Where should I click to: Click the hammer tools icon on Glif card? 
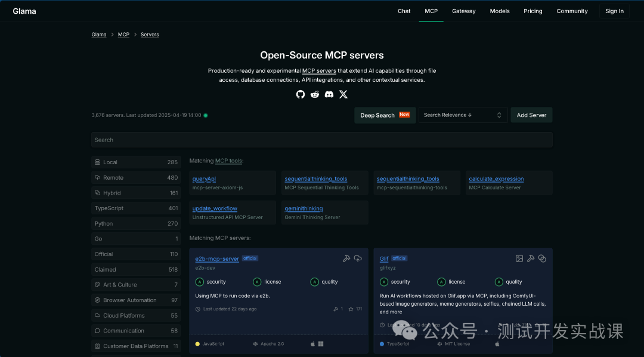[531, 258]
